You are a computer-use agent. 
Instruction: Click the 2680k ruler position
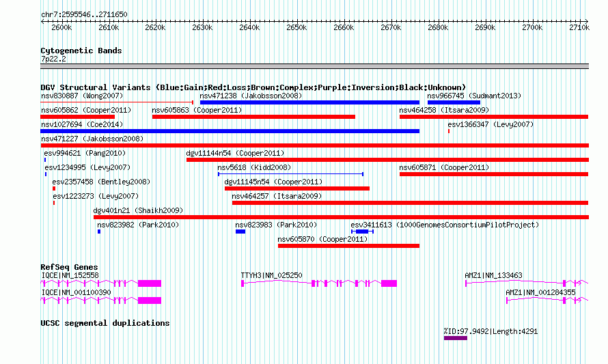pyautogui.click(x=438, y=27)
